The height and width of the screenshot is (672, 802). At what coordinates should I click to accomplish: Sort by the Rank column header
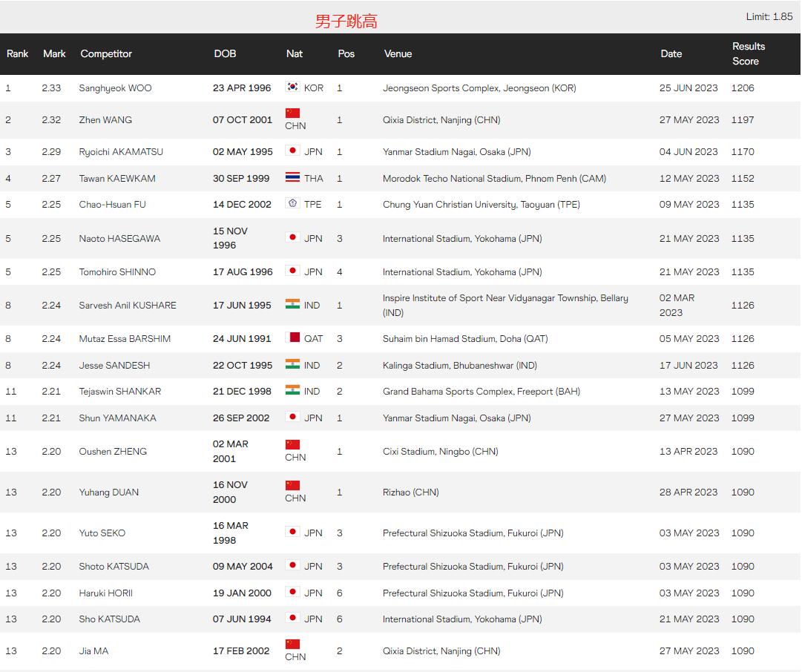click(17, 53)
